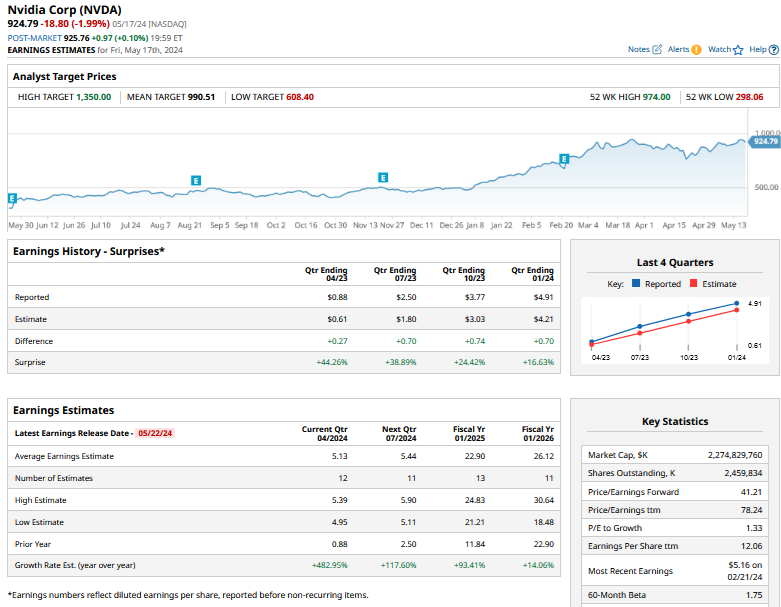
Task: Click the Qtr Ending 07/23 column header
Action: [395, 274]
